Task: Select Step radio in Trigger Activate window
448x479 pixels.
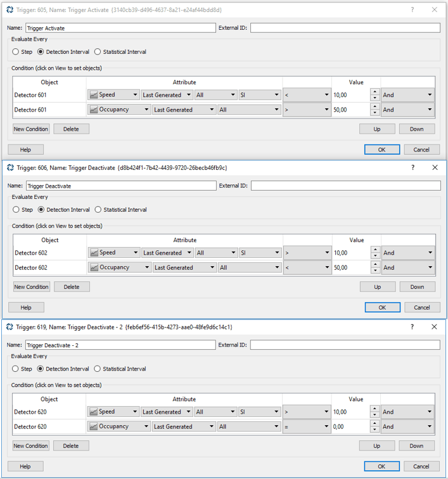Action: pos(16,51)
